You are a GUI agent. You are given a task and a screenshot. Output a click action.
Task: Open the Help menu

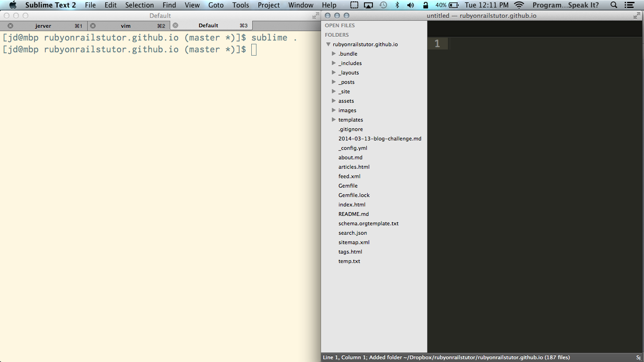point(329,5)
